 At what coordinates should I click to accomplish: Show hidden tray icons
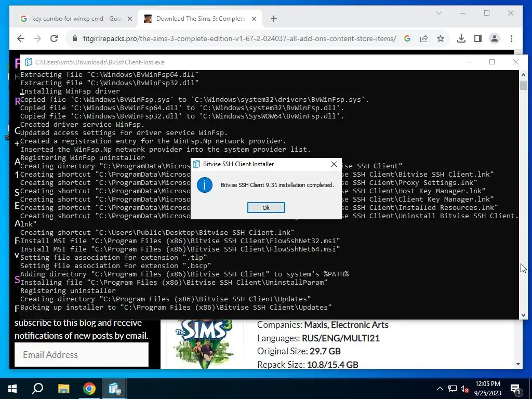(x=440, y=389)
